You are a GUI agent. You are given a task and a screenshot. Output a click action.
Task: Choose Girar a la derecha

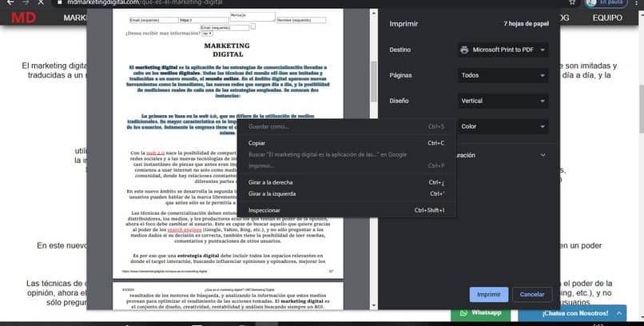pyautogui.click(x=346, y=182)
